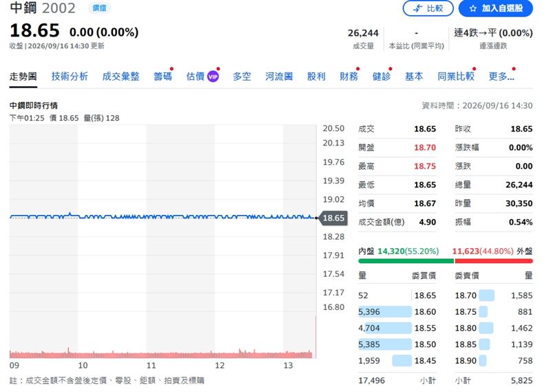Click the bid volume 1,959
The height and width of the screenshot is (392, 551).
(369, 361)
